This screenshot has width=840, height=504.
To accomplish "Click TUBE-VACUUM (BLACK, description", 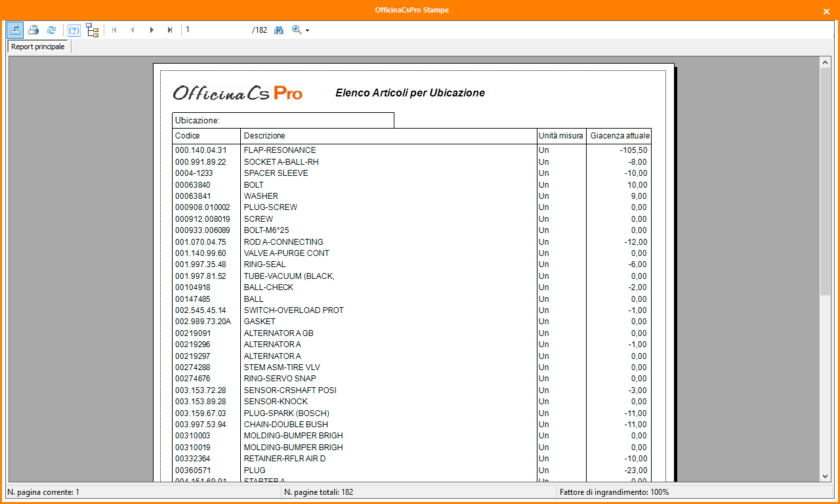I will pos(289,276).
